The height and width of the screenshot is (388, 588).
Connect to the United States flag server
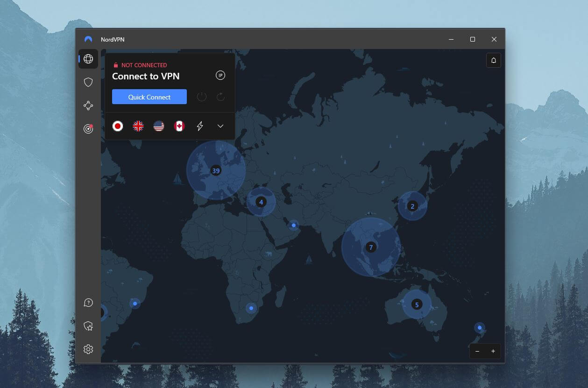click(159, 126)
